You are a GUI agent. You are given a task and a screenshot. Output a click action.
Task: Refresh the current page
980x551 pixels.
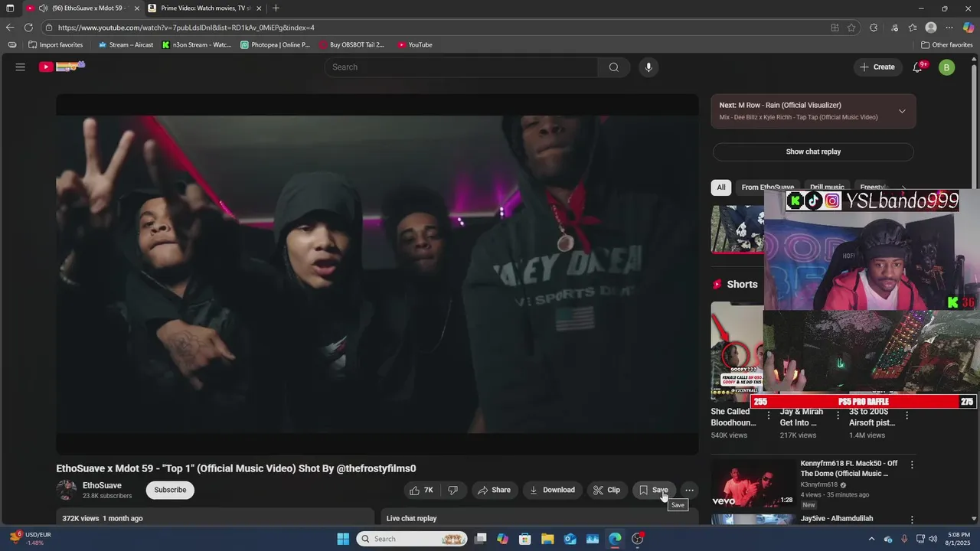[28, 28]
